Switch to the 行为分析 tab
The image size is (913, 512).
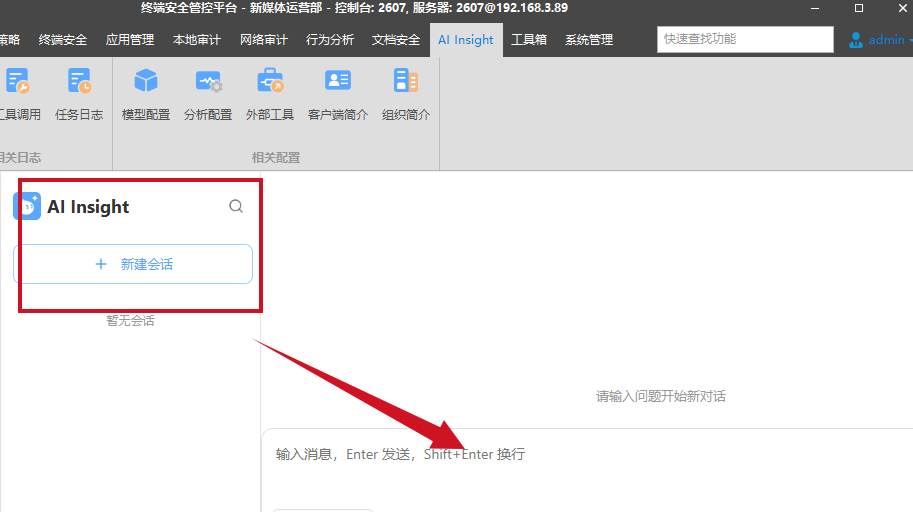[x=330, y=40]
